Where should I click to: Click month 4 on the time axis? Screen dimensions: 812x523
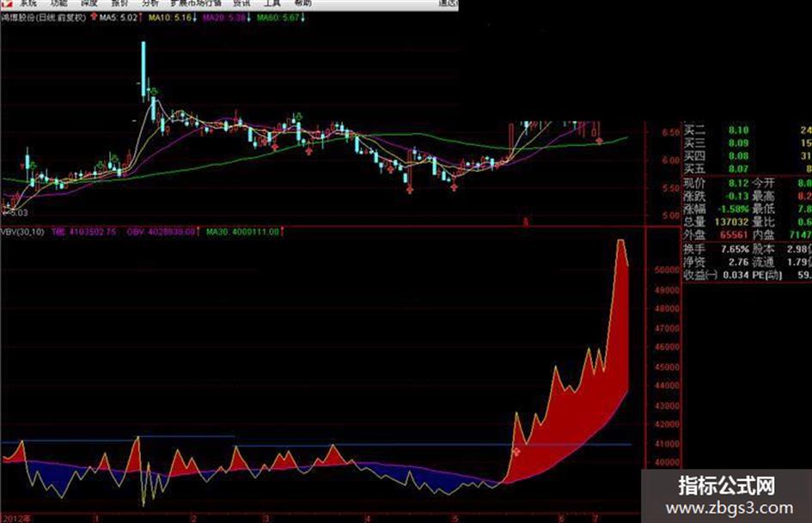pos(367,519)
